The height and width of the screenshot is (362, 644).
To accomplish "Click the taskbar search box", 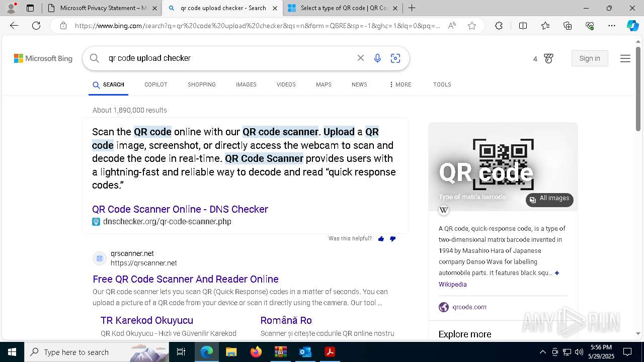I will 97,352.
